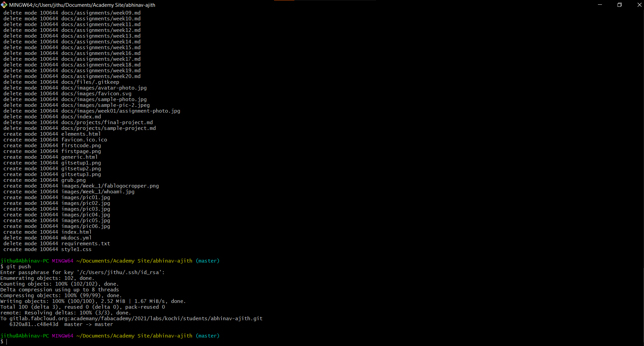Click the docs/files/.gitkeep line

(61, 82)
